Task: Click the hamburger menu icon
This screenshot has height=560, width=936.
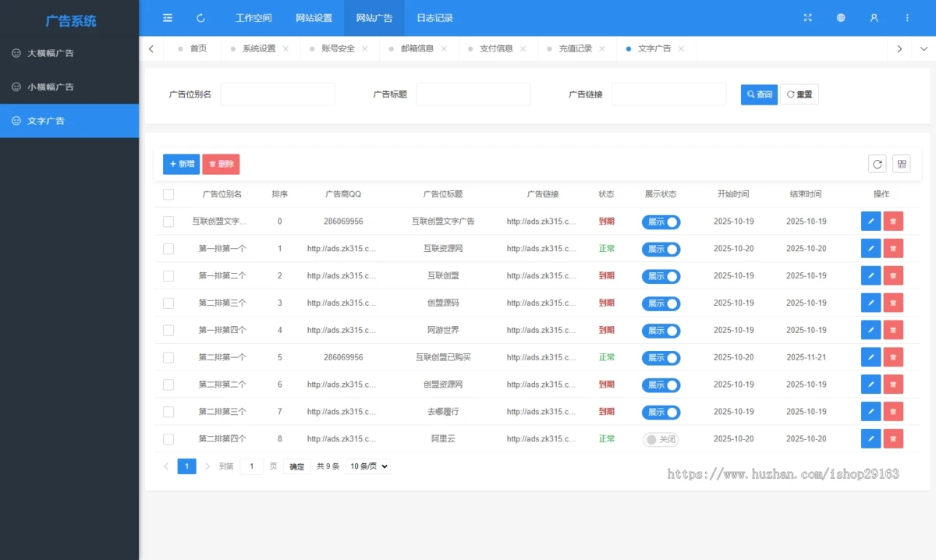Action: tap(167, 17)
